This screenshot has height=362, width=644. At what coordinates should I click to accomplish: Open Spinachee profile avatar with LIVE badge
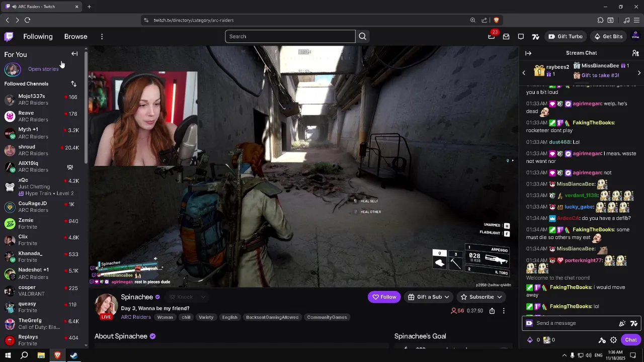click(106, 306)
